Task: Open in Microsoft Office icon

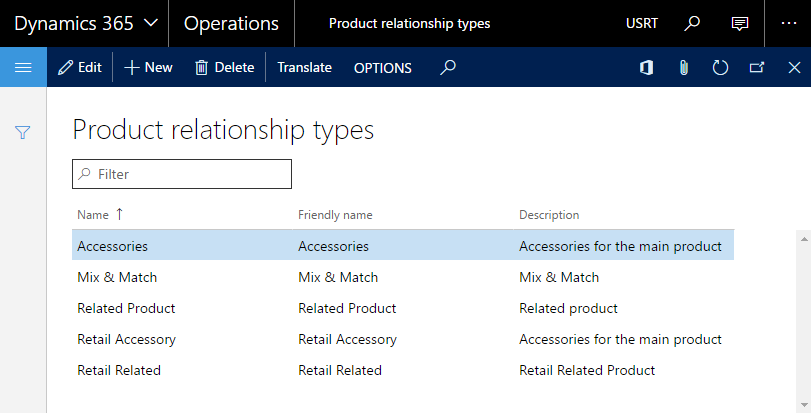Action: point(647,67)
